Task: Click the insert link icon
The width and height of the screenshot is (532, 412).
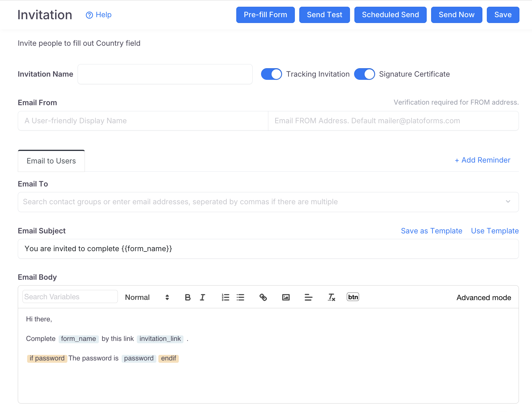Action: coord(263,297)
